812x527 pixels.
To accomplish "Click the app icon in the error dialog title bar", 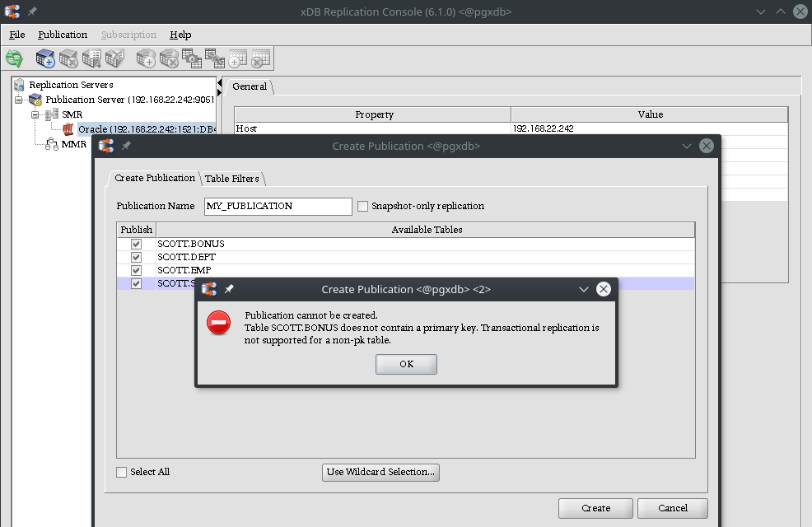I will pyautogui.click(x=209, y=289).
